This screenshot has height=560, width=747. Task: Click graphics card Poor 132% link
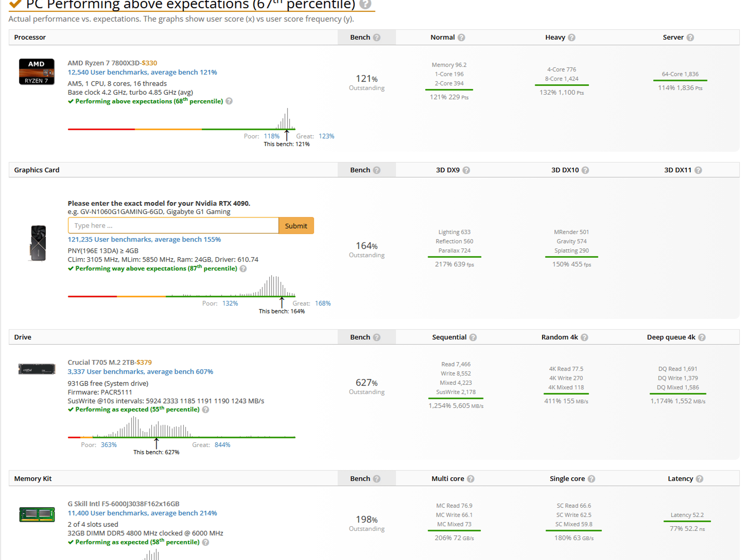(x=230, y=303)
